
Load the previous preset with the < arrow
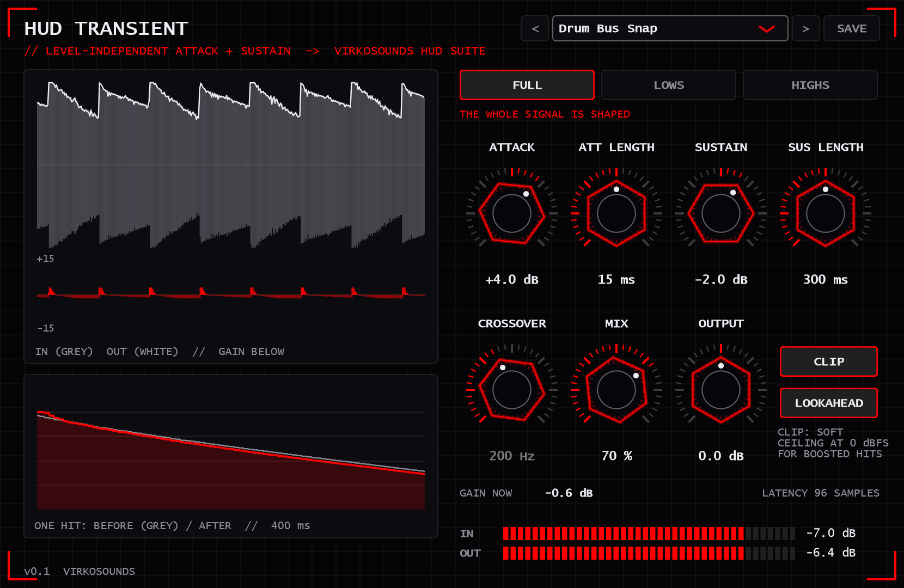tap(535, 28)
